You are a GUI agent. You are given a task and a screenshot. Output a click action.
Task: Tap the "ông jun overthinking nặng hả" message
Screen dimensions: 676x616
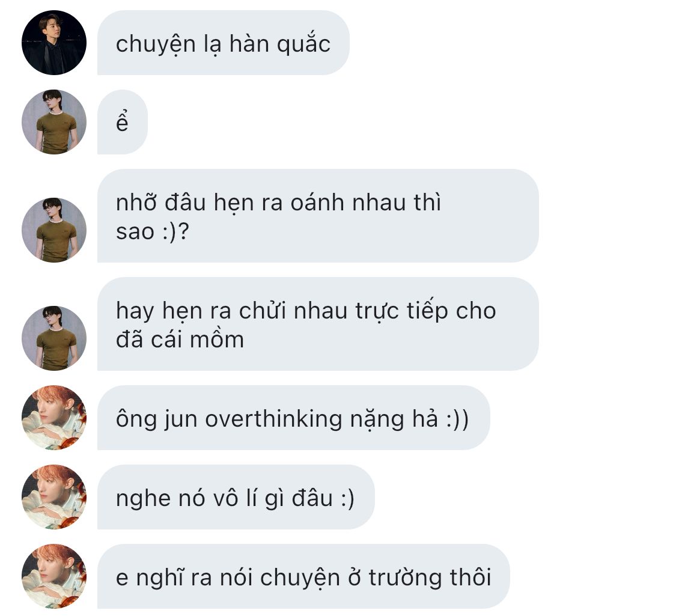294,418
